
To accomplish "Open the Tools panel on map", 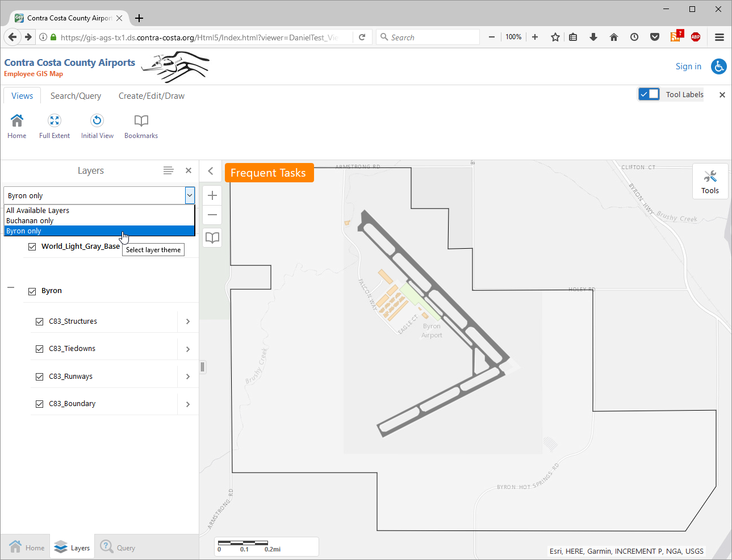I will coord(710,181).
